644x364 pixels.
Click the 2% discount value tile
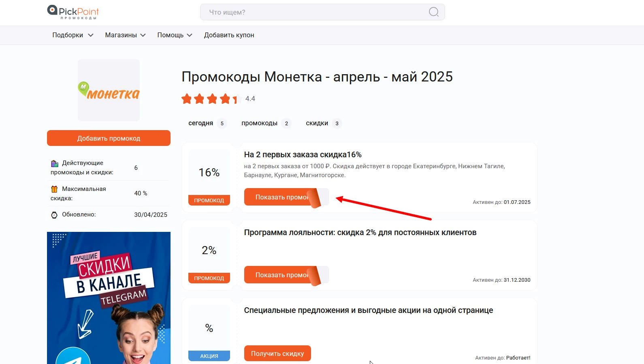[209, 250]
